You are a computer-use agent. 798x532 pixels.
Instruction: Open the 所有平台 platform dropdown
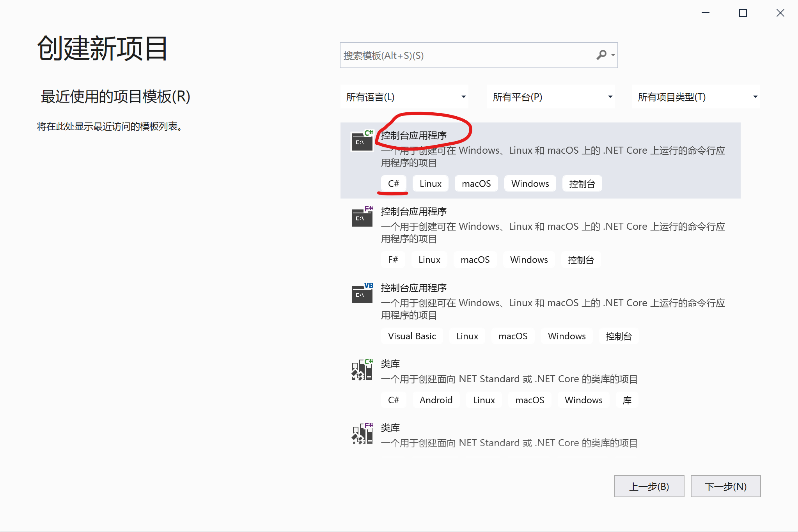[551, 97]
